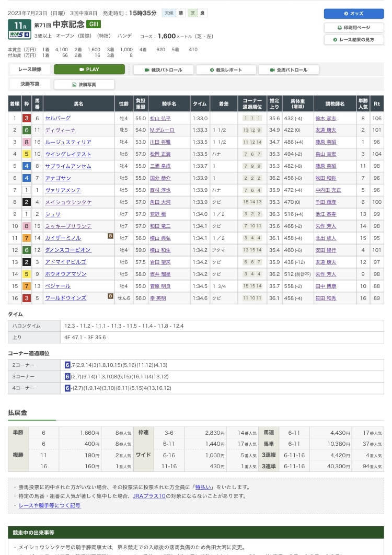The image size is (392, 555).
Task: Open trainer 田中 博康 link
Action: (326, 286)
